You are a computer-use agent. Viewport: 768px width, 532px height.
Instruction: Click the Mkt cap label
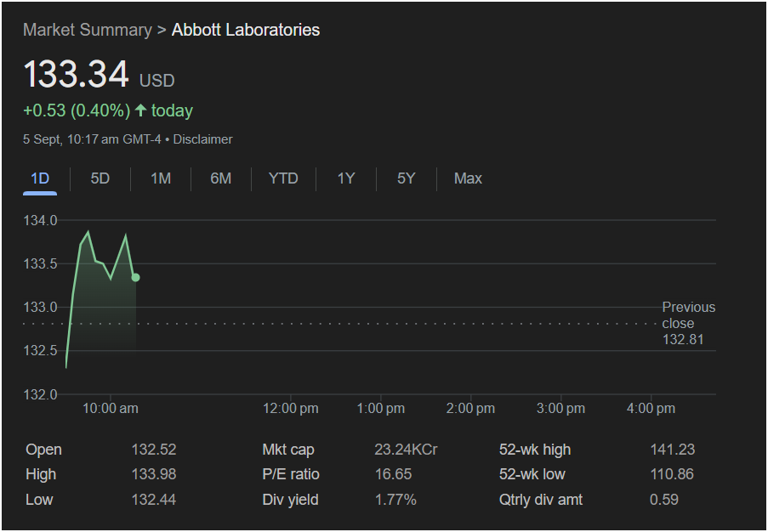pos(288,450)
